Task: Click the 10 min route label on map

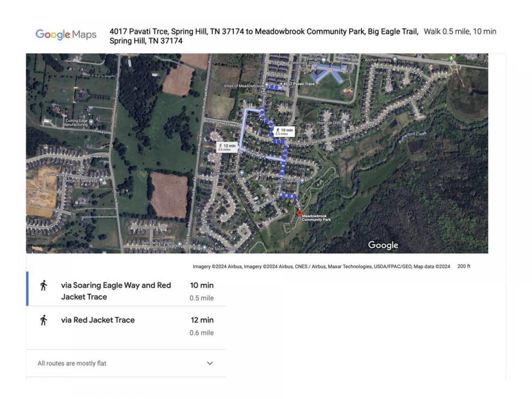Action: pyautogui.click(x=284, y=131)
